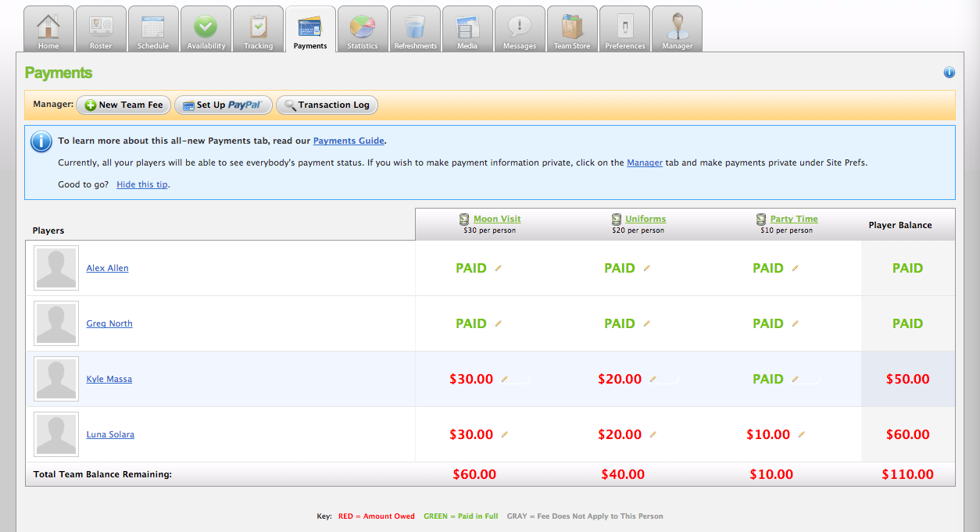Click the Payments tab
The height and width of the screenshot is (532, 980).
(310, 29)
